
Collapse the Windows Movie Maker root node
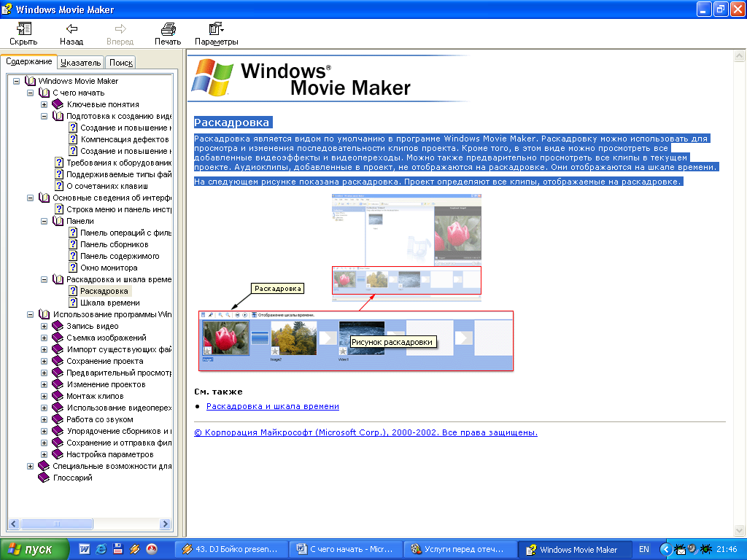16,81
